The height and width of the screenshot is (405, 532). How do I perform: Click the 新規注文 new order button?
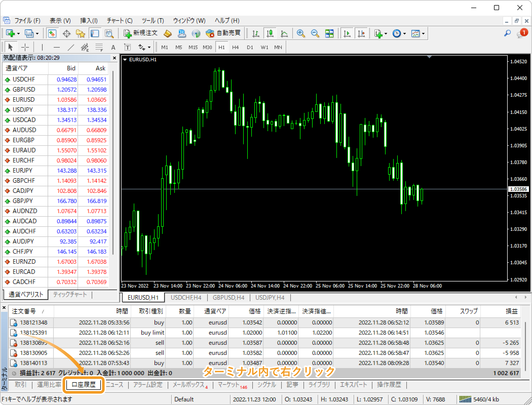tap(140, 33)
